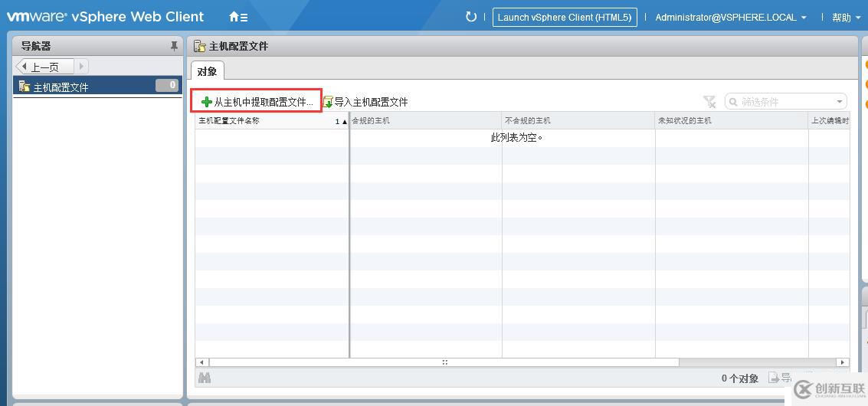This screenshot has width=868, height=406.
Task: Click 导入主机配置文件 button
Action: click(x=365, y=102)
